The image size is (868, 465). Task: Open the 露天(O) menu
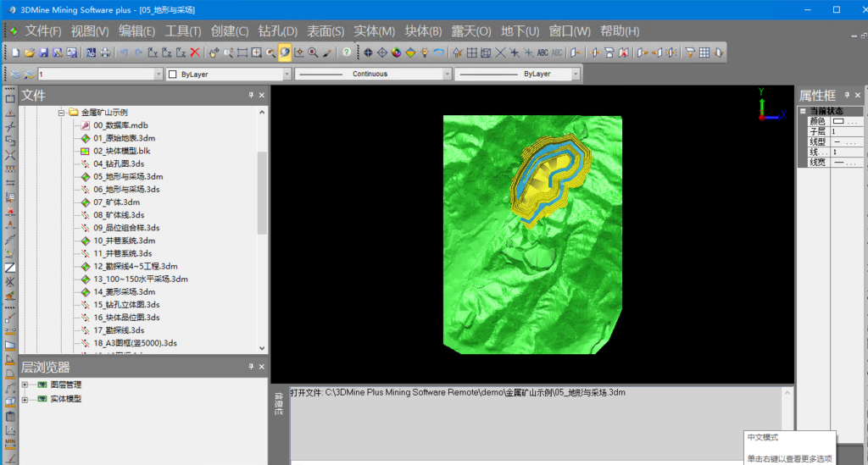[471, 31]
